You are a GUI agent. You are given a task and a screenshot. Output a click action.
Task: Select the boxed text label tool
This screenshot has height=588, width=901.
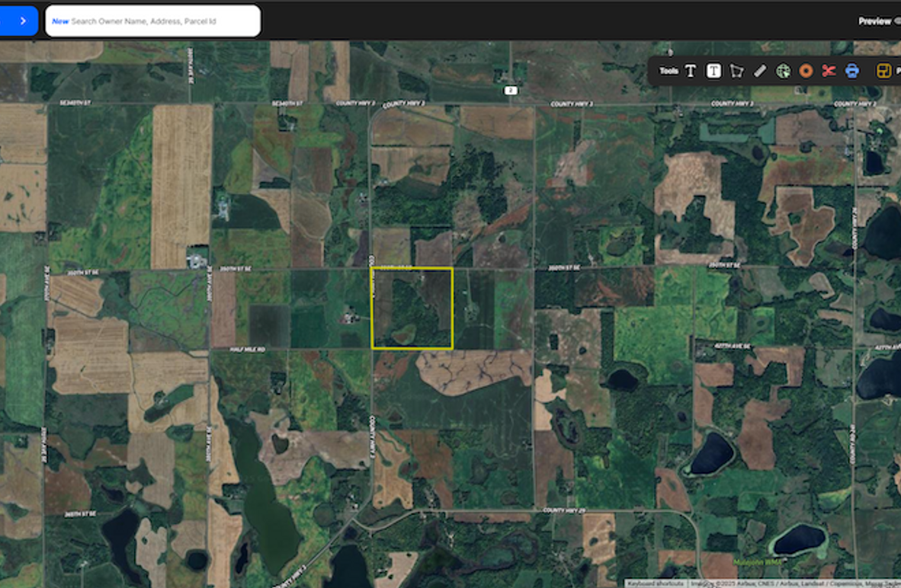pyautogui.click(x=713, y=71)
